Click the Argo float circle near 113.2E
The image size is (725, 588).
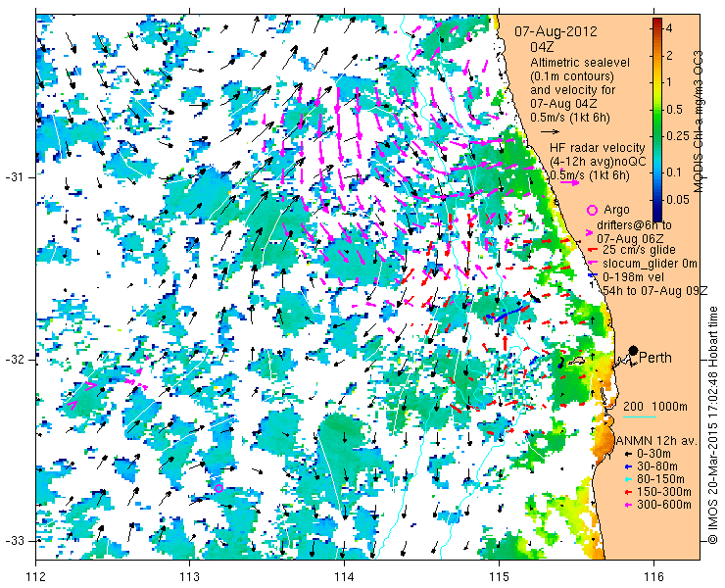coord(218,488)
